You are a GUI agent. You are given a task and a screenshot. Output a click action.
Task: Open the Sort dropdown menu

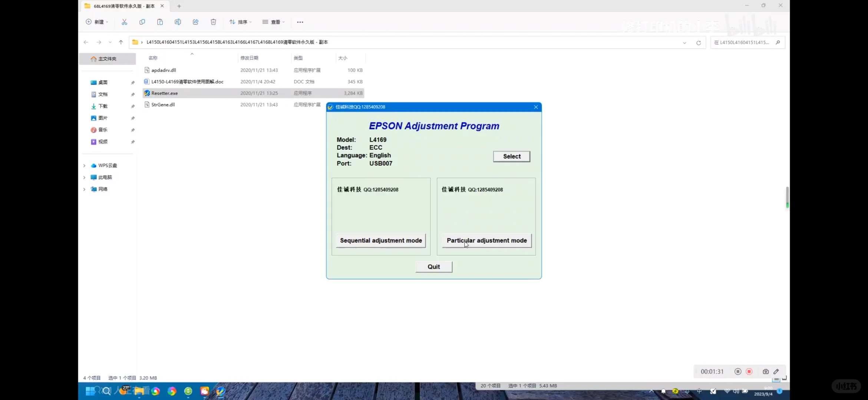click(240, 22)
